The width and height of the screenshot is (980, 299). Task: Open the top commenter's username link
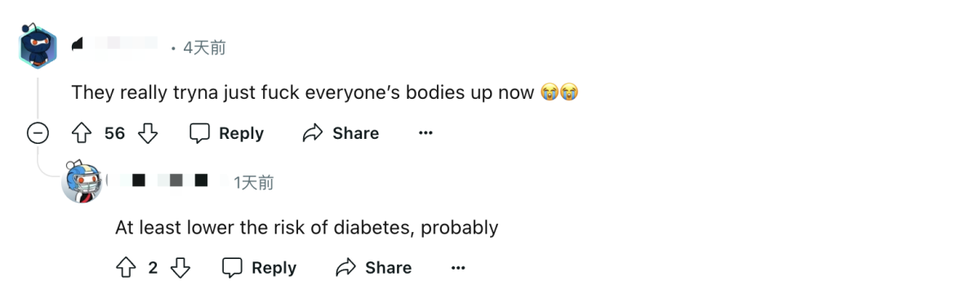(x=115, y=47)
